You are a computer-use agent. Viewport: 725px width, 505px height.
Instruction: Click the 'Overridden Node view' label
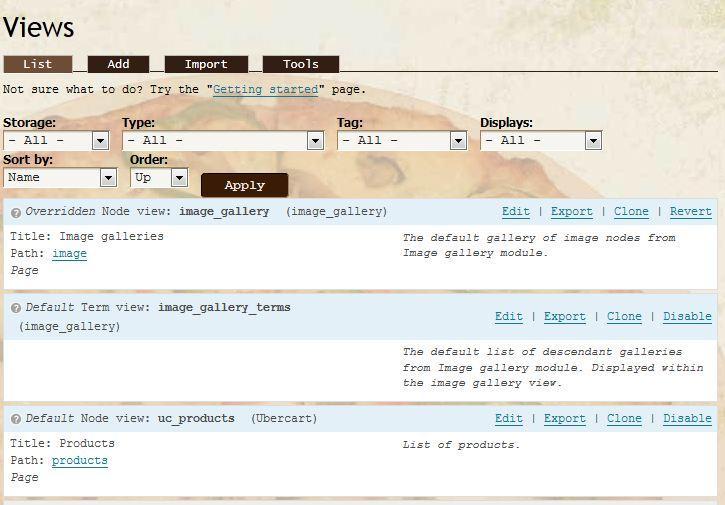98,211
